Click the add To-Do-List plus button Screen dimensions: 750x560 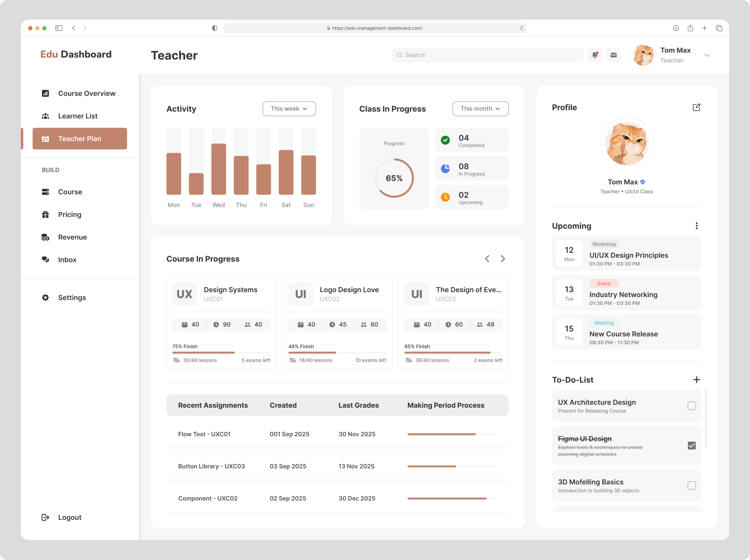(x=697, y=380)
